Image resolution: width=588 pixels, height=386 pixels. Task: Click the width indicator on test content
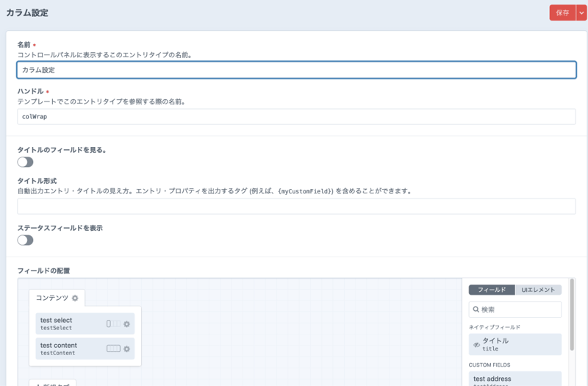tap(113, 349)
